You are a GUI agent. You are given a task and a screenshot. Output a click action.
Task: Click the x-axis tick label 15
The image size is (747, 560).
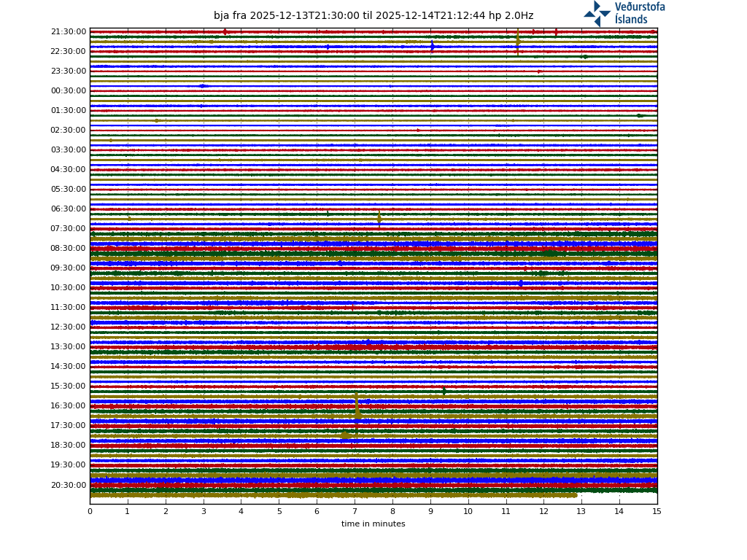(657, 512)
